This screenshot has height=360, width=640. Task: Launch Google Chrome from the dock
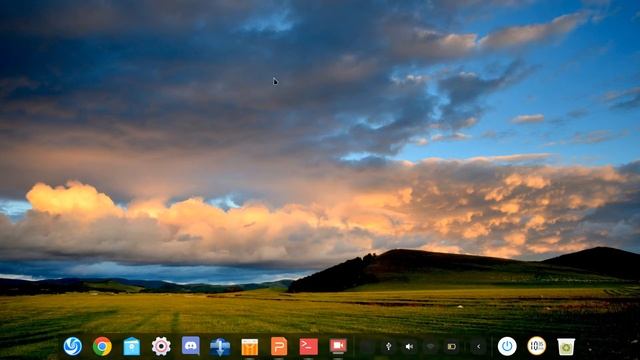[x=102, y=346]
